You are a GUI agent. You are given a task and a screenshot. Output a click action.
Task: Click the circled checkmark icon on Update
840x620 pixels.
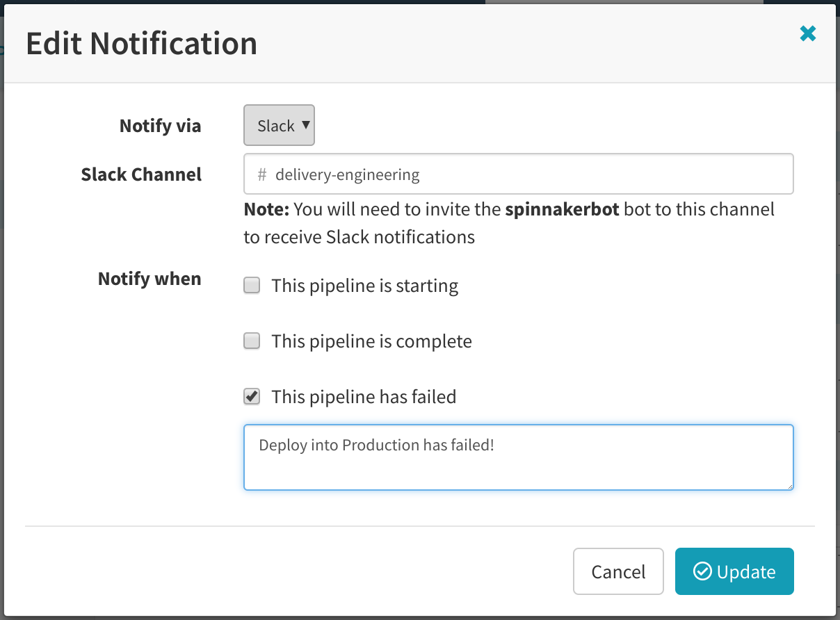702,571
